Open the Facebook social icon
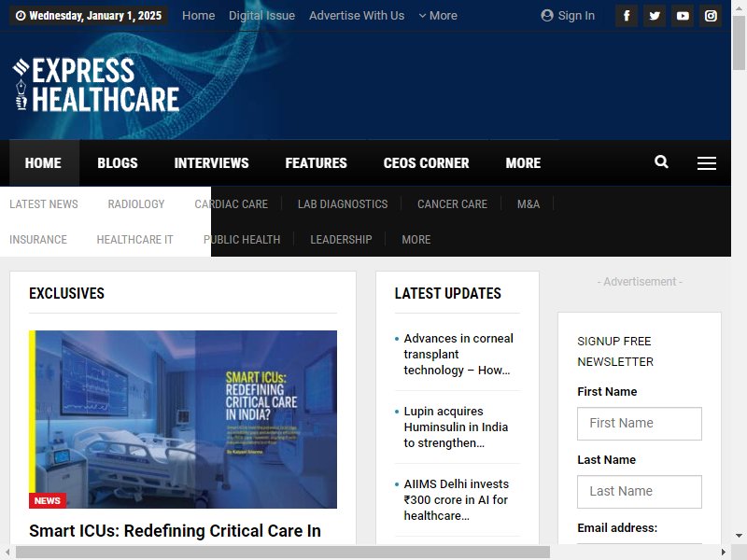This screenshot has height=560, width=747. [627, 16]
